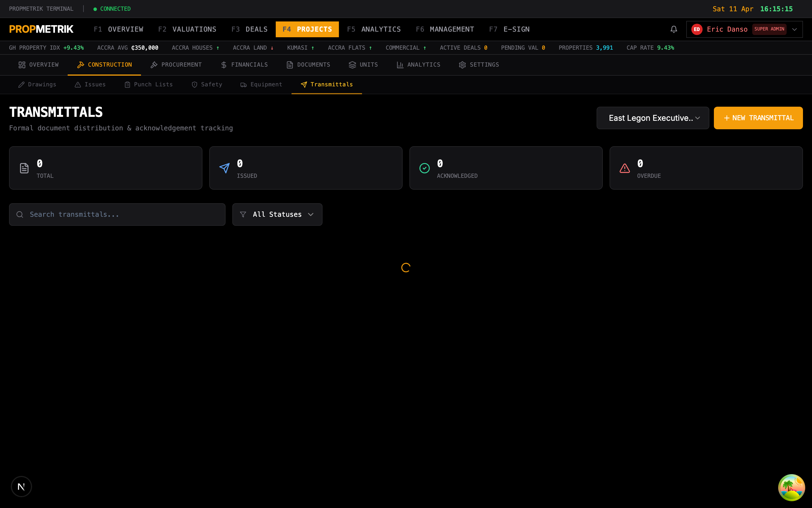Select the Transmittals sub-tab
This screenshot has width=812, height=508.
tap(326, 85)
